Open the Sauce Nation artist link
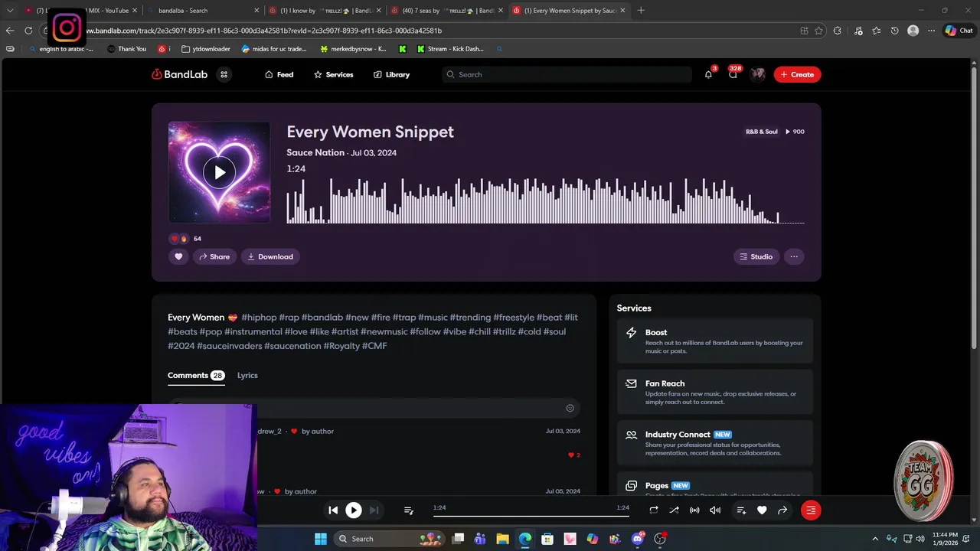 coord(315,152)
